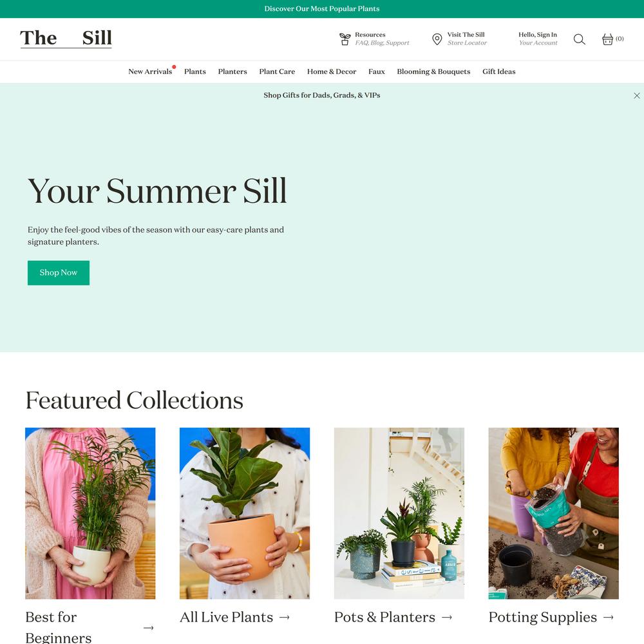Select Plant Care in navigation

point(277,71)
